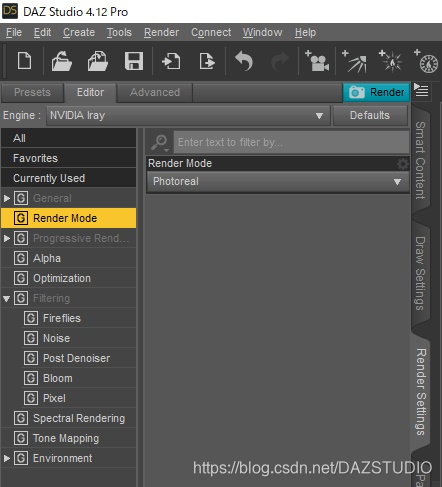Open the Render Mode property gear icon
The height and width of the screenshot is (487, 442).
pos(403,164)
